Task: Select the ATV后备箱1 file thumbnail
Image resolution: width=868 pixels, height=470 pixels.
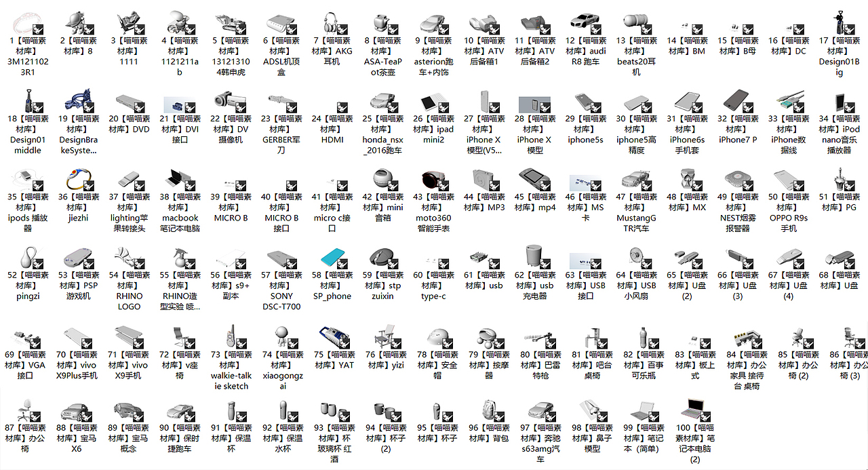Action: 484,24
